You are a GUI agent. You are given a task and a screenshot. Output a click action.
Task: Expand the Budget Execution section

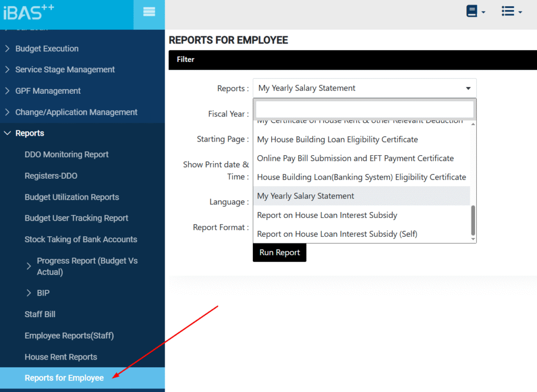47,49
